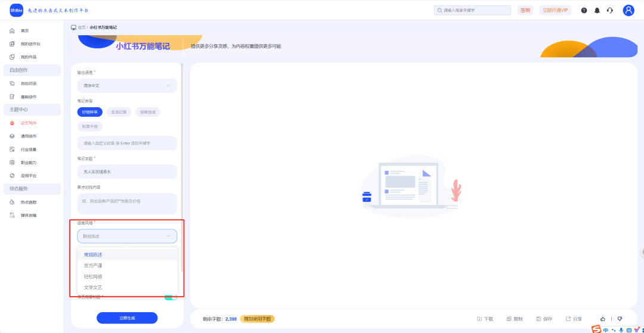The image size is (644, 333).
Task: Click the 自由创作 section header
Action: coord(32,70)
